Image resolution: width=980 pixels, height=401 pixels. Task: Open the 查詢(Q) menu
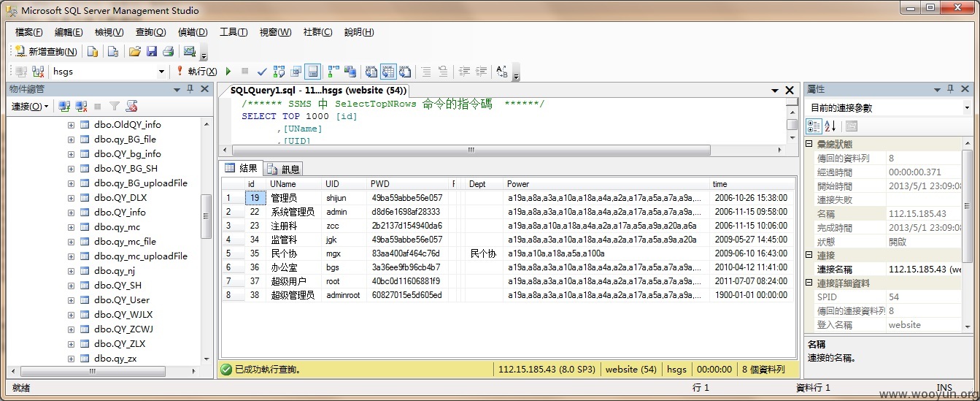[150, 32]
